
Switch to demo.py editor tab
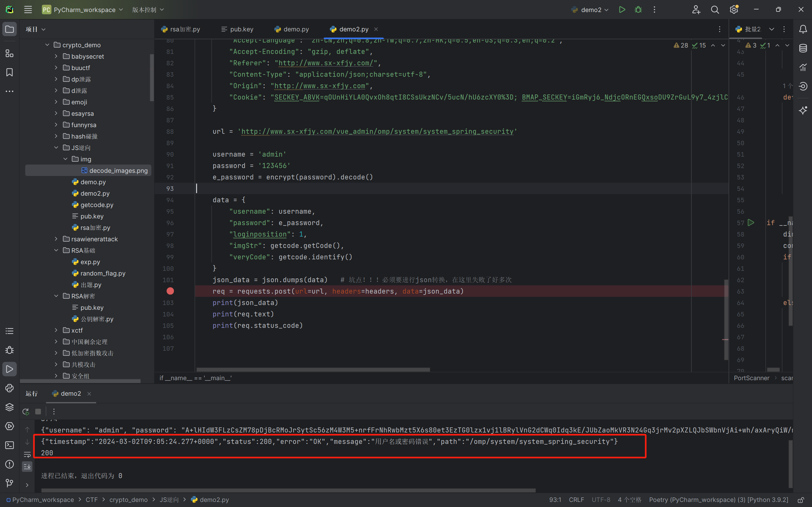click(292, 29)
